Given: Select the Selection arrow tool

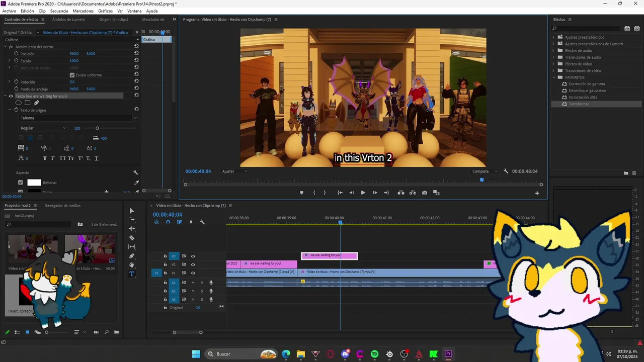Looking at the screenshot, I should [132, 211].
